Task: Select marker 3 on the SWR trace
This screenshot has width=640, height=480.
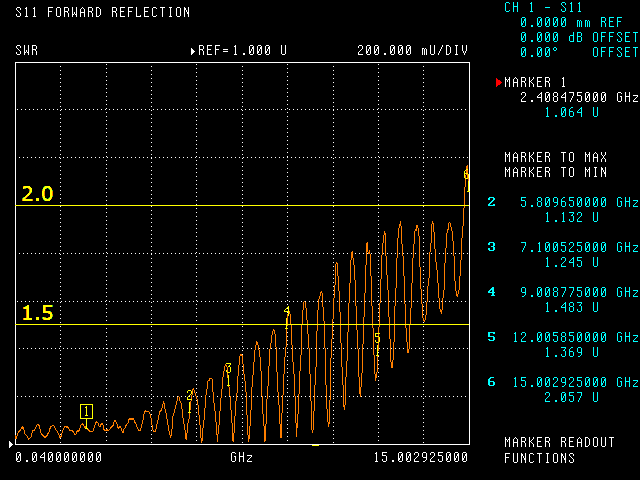Action: click(x=228, y=369)
